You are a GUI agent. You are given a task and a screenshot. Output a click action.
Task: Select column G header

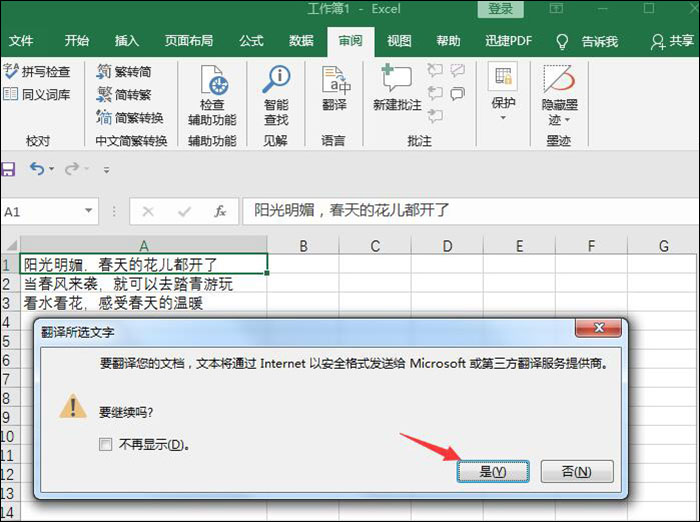(x=663, y=245)
